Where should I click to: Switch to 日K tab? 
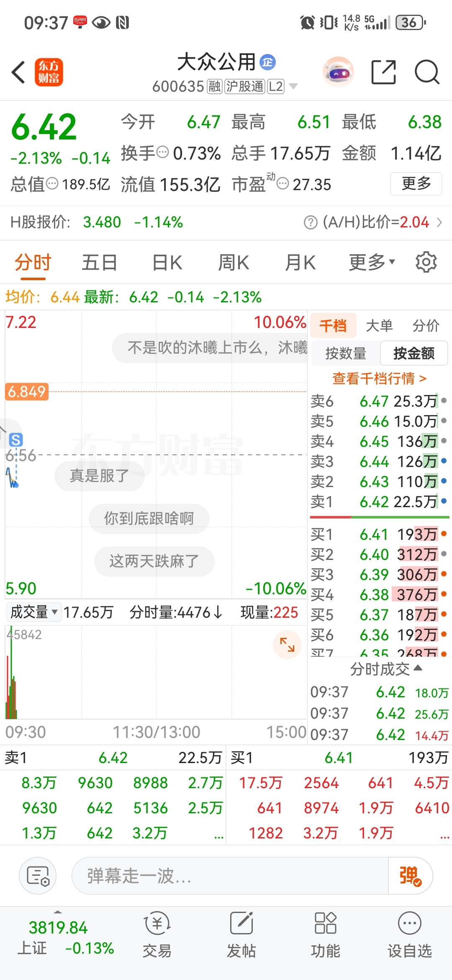tap(167, 263)
